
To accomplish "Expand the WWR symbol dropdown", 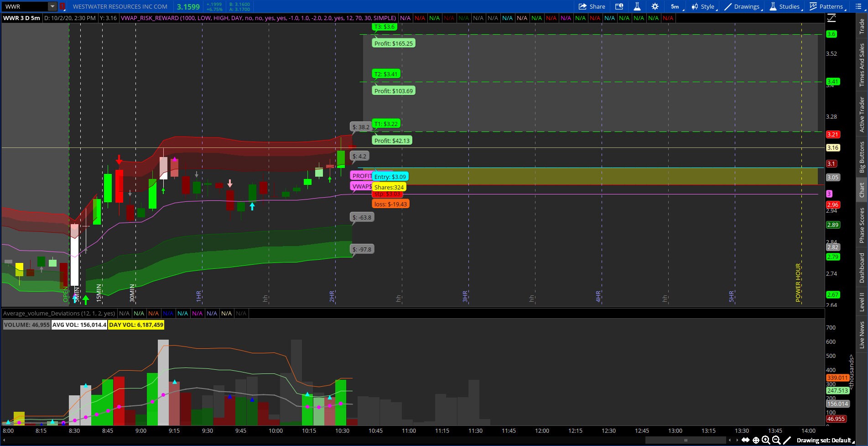I will pos(52,6).
